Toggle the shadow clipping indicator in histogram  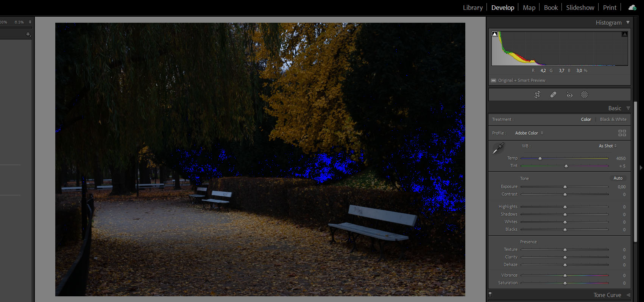click(x=494, y=34)
